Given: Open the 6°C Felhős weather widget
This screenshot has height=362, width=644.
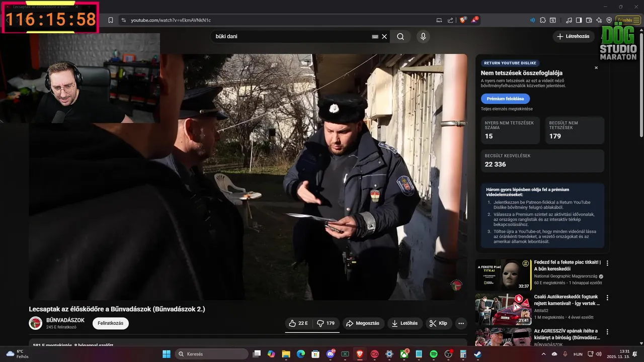Looking at the screenshot, I should click(x=17, y=354).
